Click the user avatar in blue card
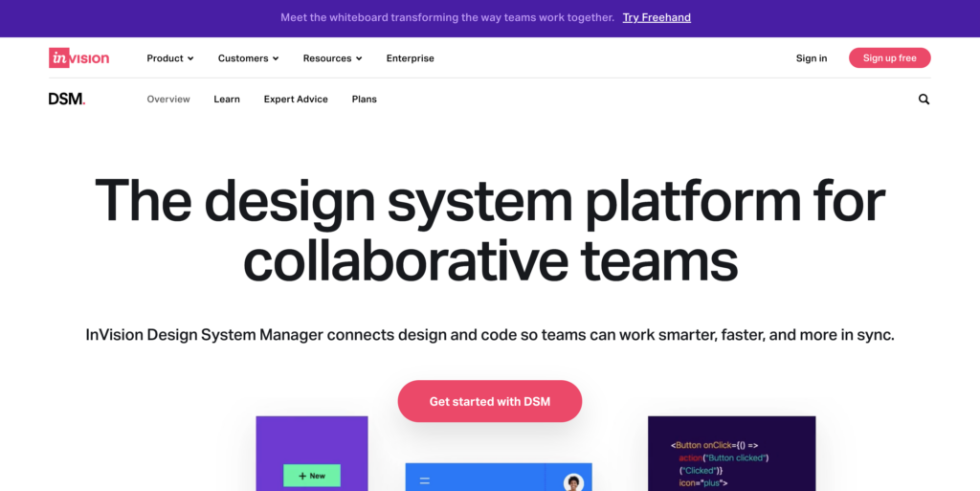The image size is (980, 491). coord(573,481)
